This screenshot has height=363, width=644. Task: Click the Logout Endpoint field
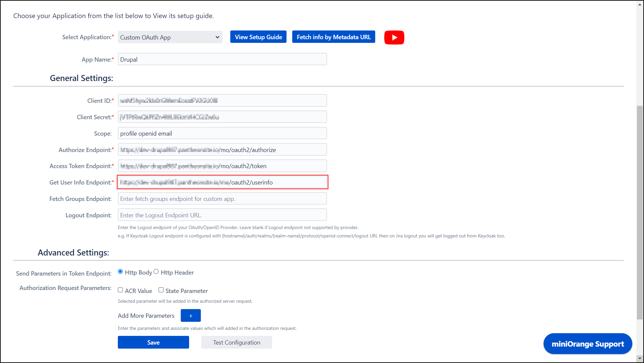point(222,215)
